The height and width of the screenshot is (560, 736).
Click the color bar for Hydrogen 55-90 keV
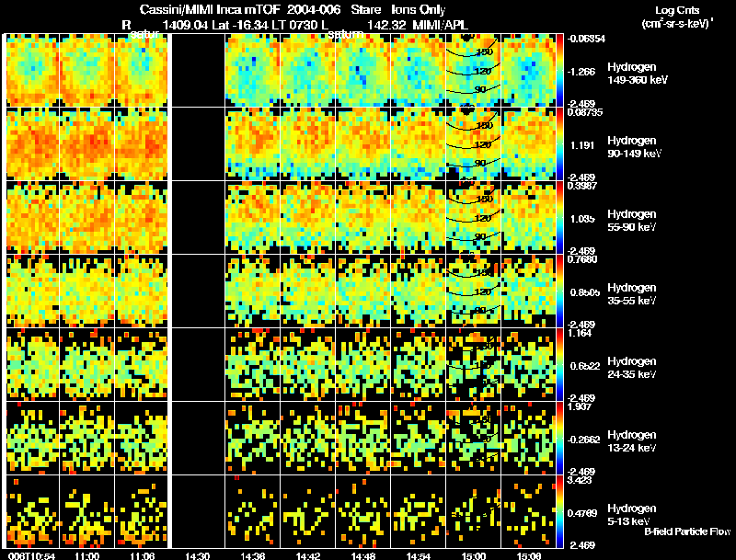point(559,217)
